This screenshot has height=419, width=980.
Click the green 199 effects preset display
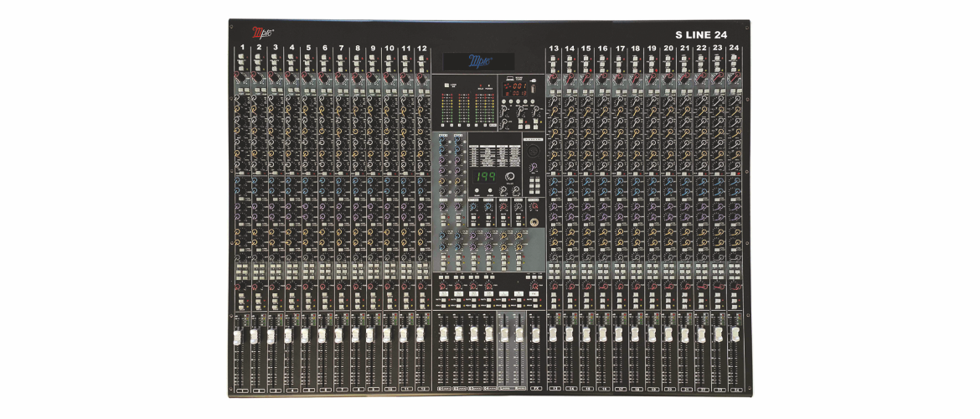[486, 177]
